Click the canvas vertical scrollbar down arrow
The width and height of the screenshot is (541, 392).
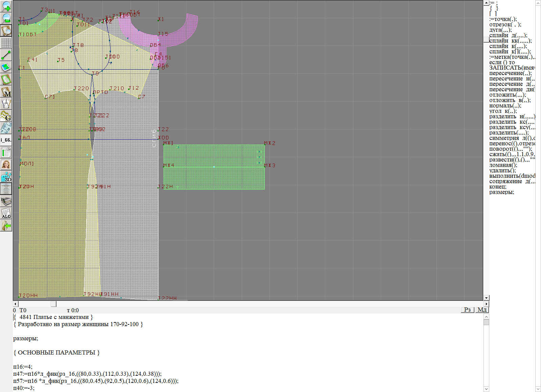click(x=486, y=298)
